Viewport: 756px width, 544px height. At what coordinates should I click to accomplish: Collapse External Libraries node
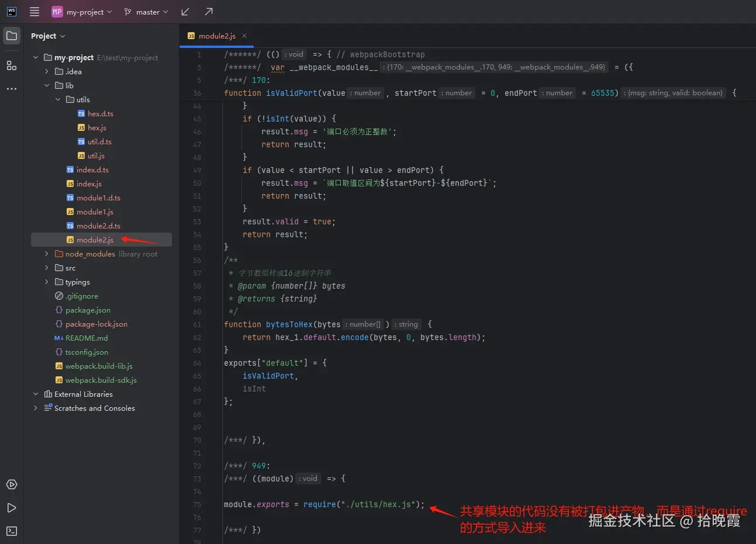click(36, 394)
